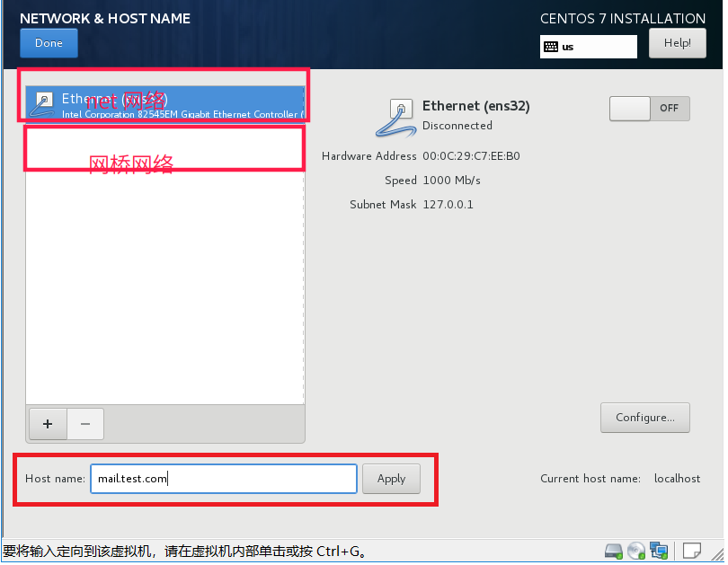Click the OFF label of the switch
This screenshot has height=565, width=728.
(669, 108)
